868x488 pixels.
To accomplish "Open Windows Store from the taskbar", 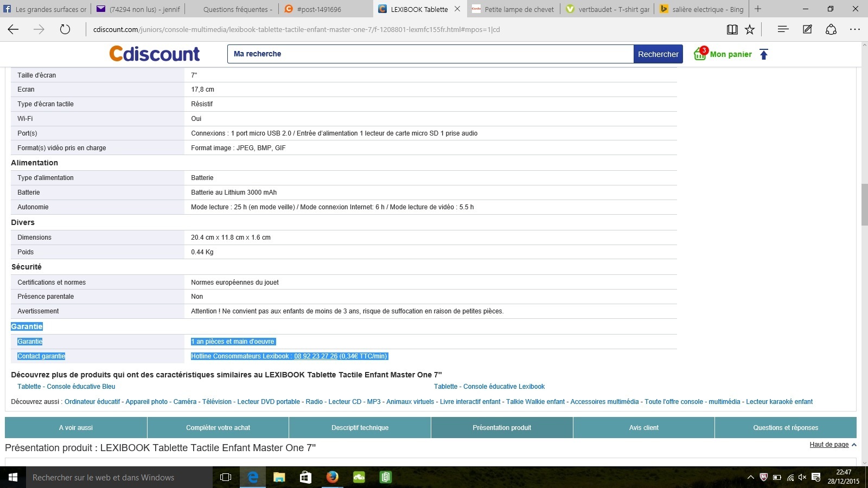I will pyautogui.click(x=305, y=477).
